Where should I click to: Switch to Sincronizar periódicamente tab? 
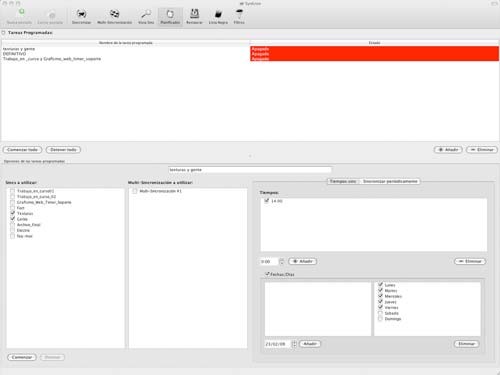pos(390,181)
